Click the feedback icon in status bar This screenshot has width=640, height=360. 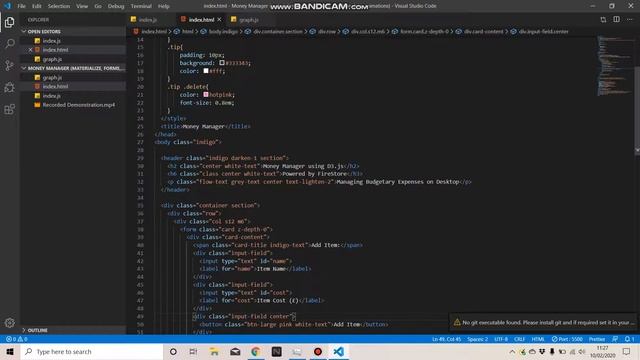click(615, 339)
